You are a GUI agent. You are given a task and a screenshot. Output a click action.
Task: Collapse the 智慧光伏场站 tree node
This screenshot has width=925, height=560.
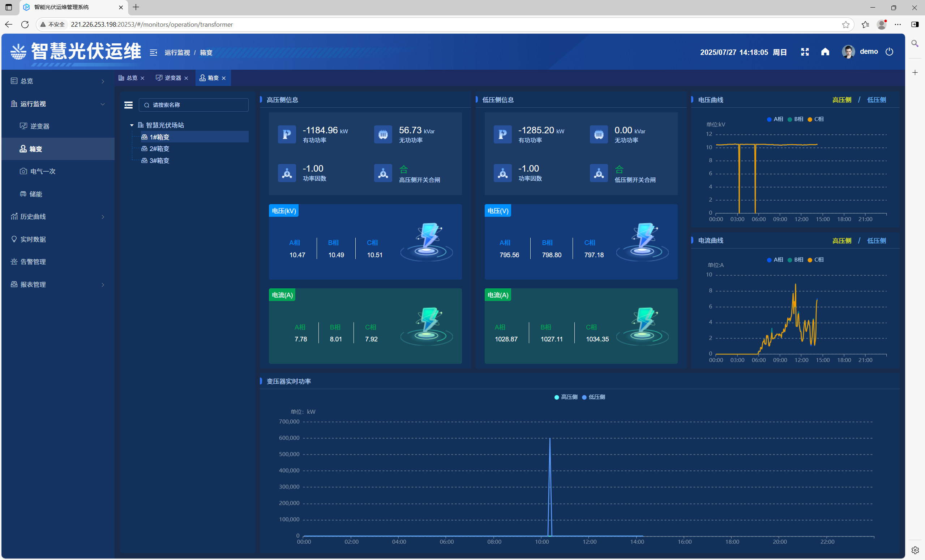tap(132, 125)
